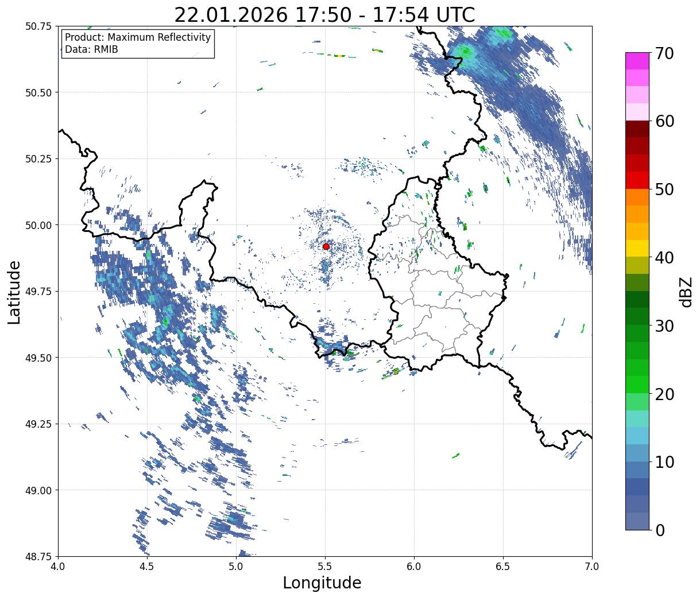Click the colorbar tick label 30
Image resolution: width=700 pixels, height=597 pixels.
click(664, 326)
